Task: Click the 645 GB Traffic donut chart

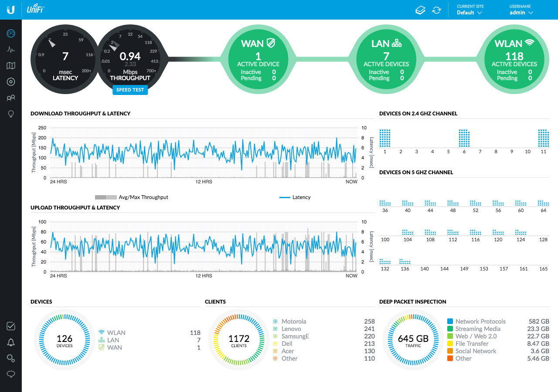Action: pos(413,340)
